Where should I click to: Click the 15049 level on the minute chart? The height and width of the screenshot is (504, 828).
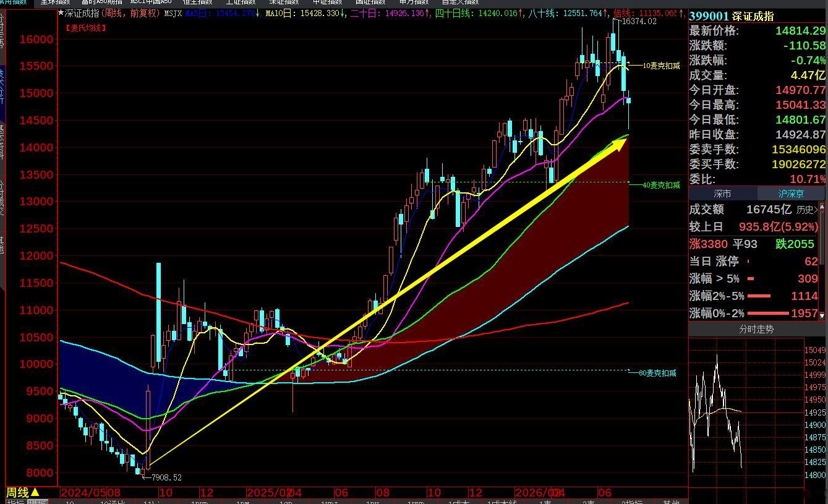point(815,350)
